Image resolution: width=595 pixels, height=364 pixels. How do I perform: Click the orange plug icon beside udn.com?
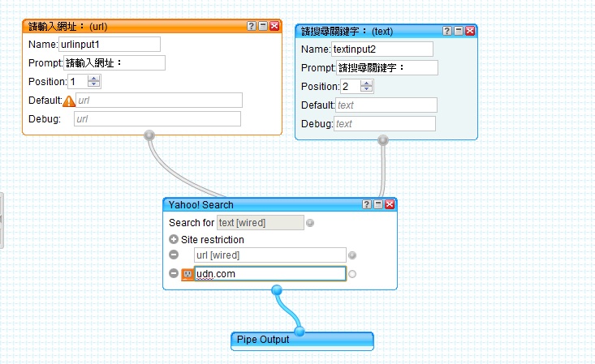[x=187, y=274]
